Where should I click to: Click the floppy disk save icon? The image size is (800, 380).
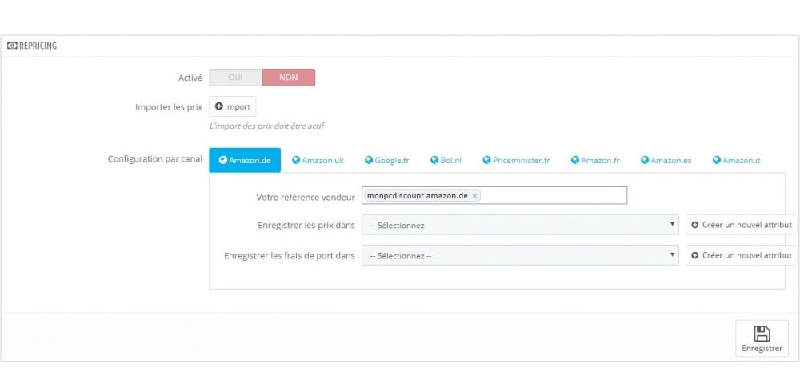click(x=762, y=334)
